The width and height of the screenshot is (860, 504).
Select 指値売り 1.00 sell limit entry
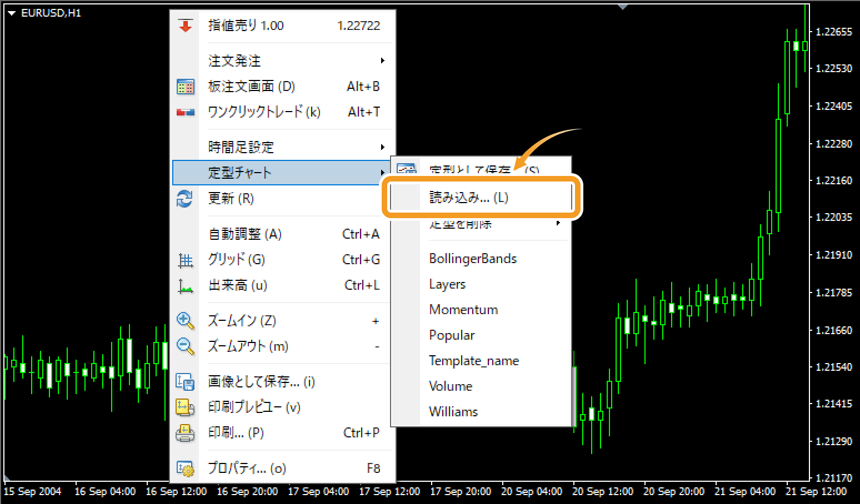point(283,26)
